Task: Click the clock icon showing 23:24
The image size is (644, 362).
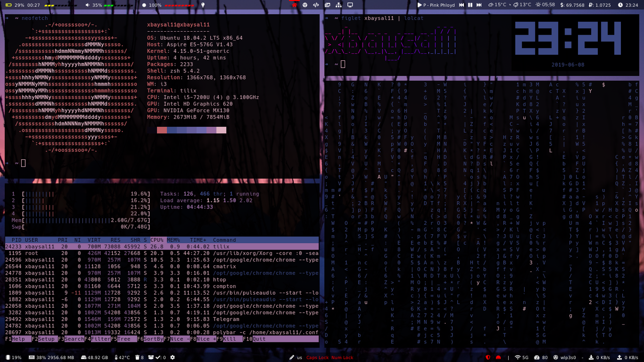Action: point(620,5)
